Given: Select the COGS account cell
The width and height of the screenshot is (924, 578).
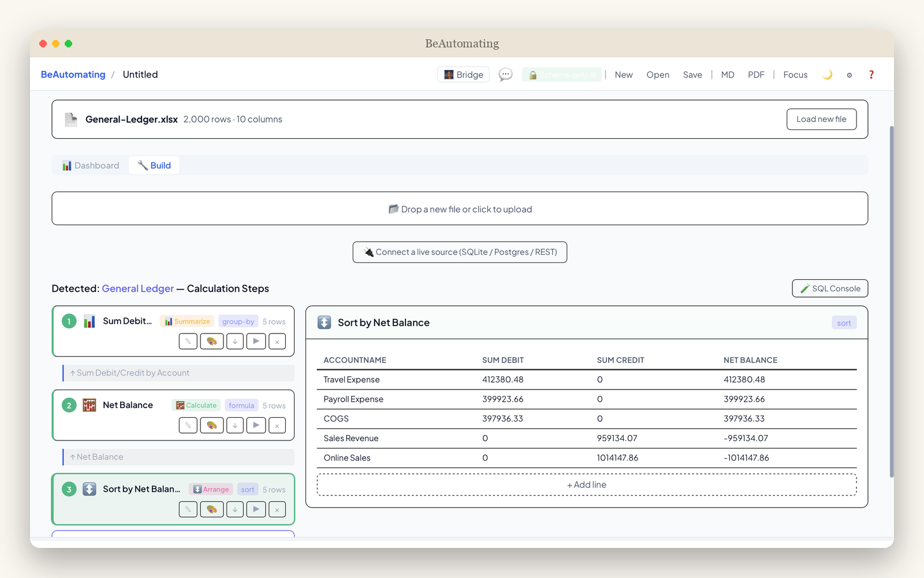Looking at the screenshot, I should point(336,418).
